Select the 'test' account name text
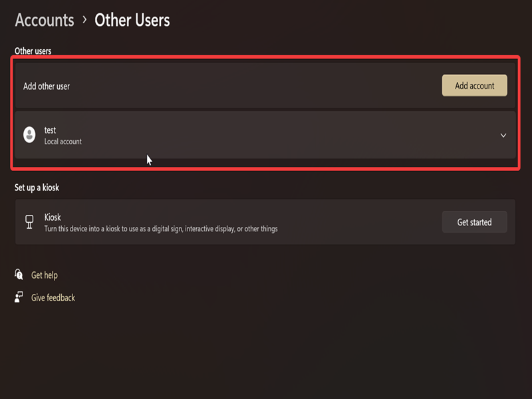The height and width of the screenshot is (399, 532). 50,130
